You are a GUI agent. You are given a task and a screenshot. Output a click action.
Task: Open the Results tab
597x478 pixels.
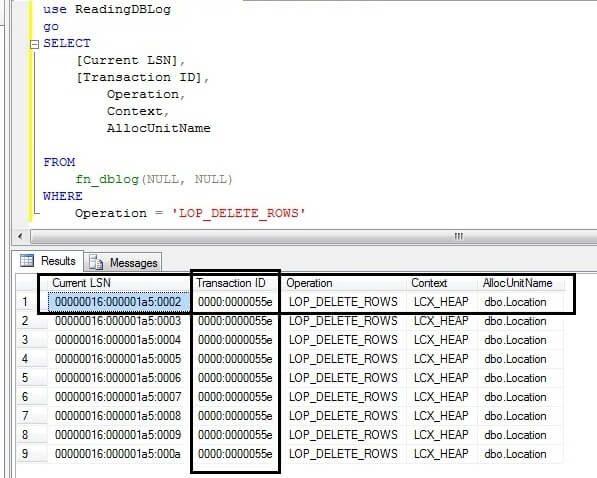point(48,261)
